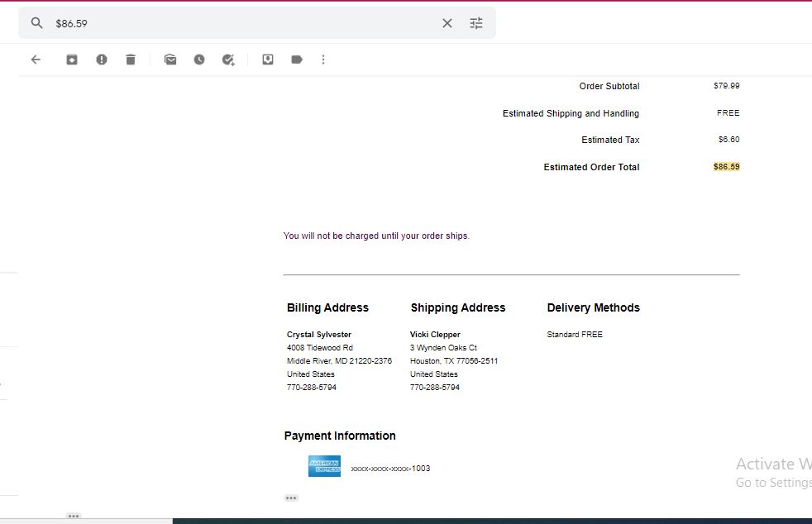
Task: Archive this email
Action: (72, 60)
